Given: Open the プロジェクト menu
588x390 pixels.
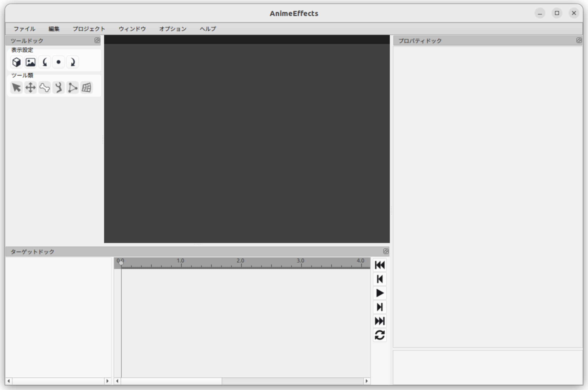Looking at the screenshot, I should (x=89, y=29).
